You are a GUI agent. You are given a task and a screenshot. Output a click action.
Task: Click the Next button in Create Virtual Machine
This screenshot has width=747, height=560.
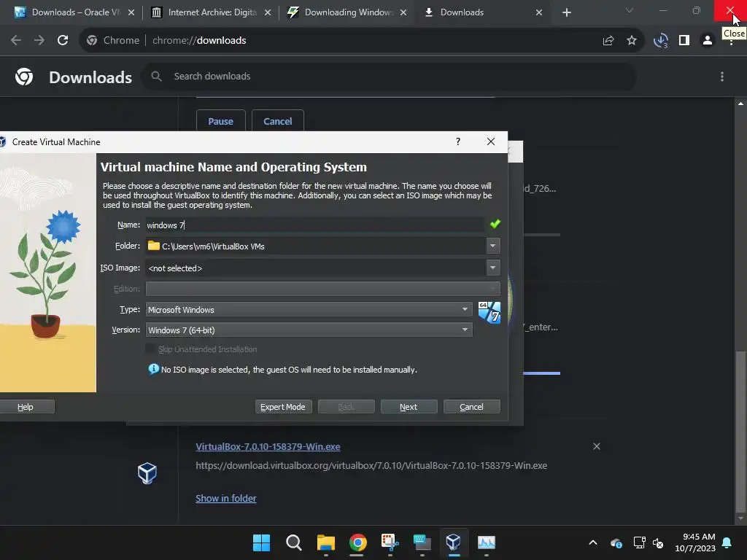(x=409, y=407)
